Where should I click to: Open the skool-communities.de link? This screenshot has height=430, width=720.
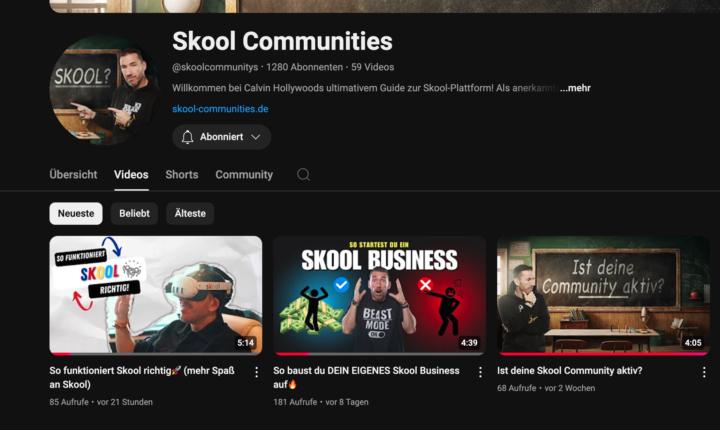[x=220, y=109]
